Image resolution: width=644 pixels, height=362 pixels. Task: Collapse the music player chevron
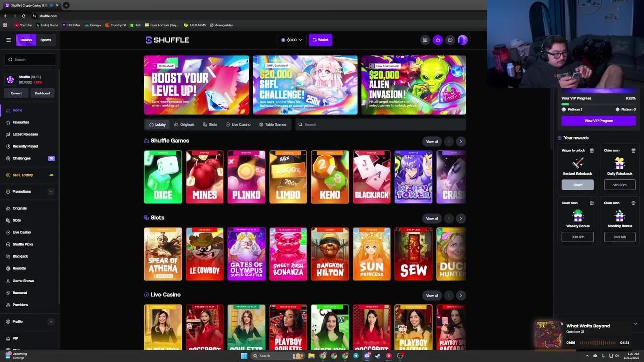tap(636, 324)
